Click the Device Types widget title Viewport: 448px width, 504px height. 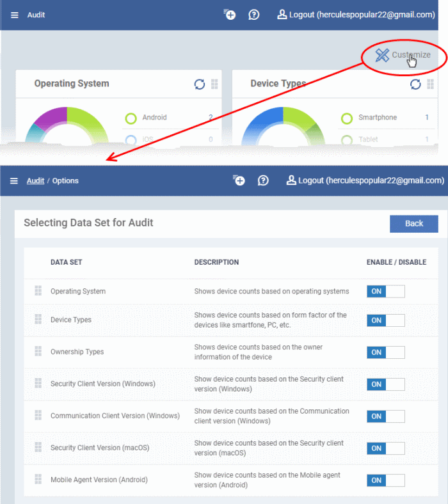(278, 84)
